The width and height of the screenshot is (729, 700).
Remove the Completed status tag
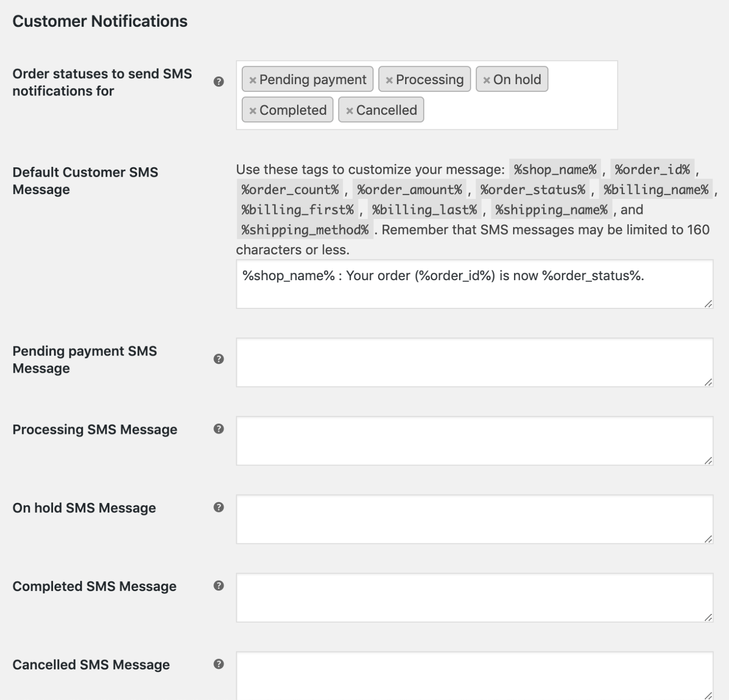coord(252,110)
